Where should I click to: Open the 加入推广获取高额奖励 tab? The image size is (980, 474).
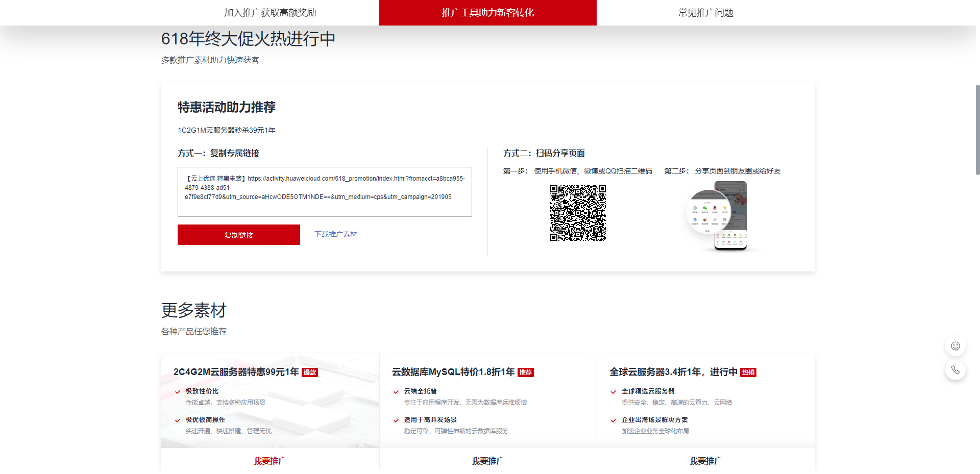tap(270, 13)
